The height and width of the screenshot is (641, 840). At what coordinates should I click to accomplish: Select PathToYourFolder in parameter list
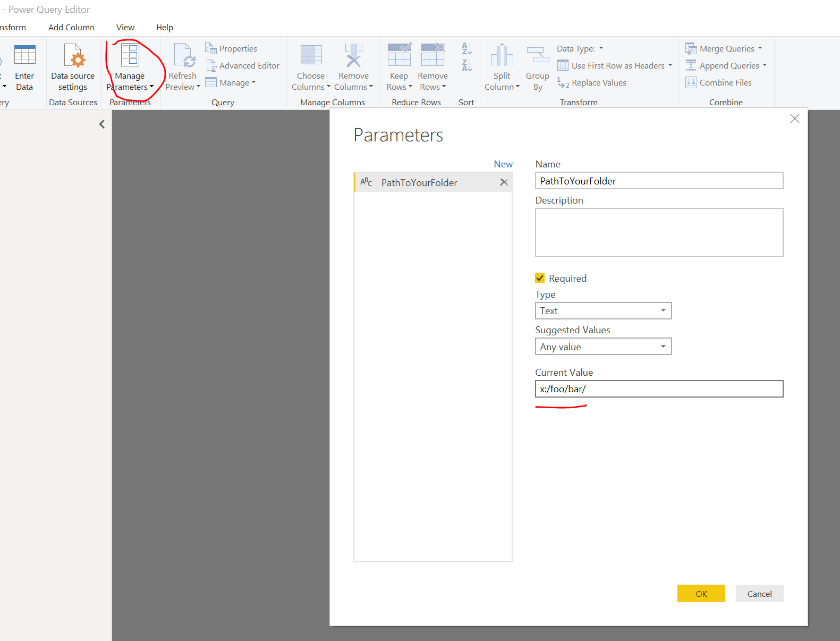433,182
